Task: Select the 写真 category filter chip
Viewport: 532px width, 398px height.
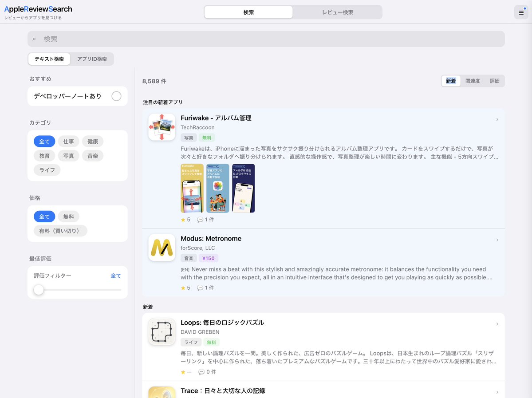Action: [68, 156]
